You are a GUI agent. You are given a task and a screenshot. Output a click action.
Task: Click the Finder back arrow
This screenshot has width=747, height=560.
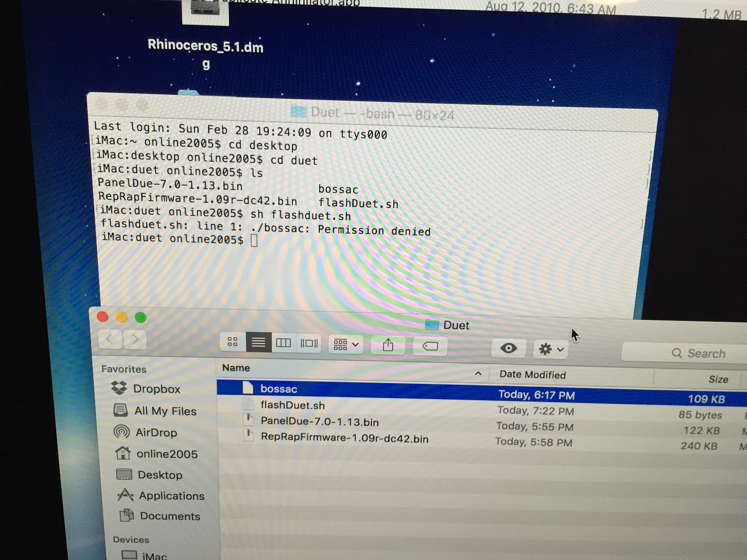pos(110,339)
